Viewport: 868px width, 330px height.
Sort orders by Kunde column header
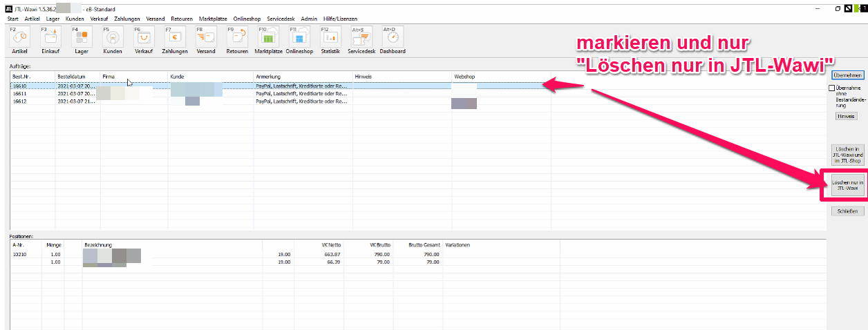pyautogui.click(x=211, y=76)
